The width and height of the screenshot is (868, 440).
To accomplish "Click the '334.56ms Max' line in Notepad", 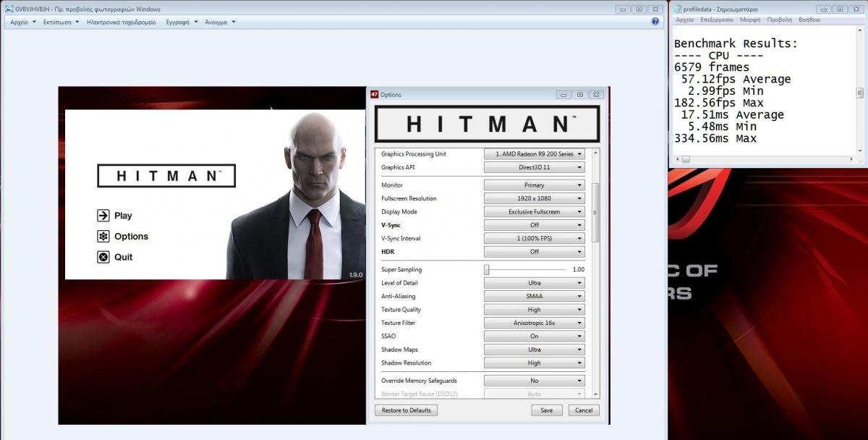I will point(715,138).
